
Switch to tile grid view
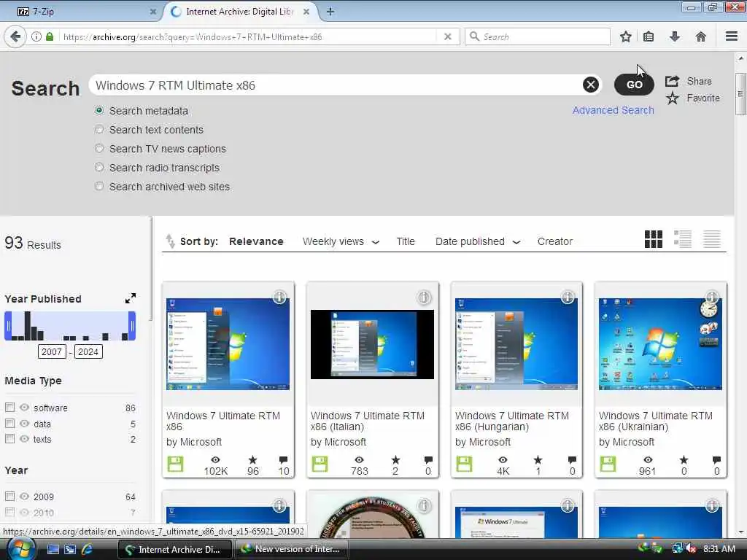(653, 239)
